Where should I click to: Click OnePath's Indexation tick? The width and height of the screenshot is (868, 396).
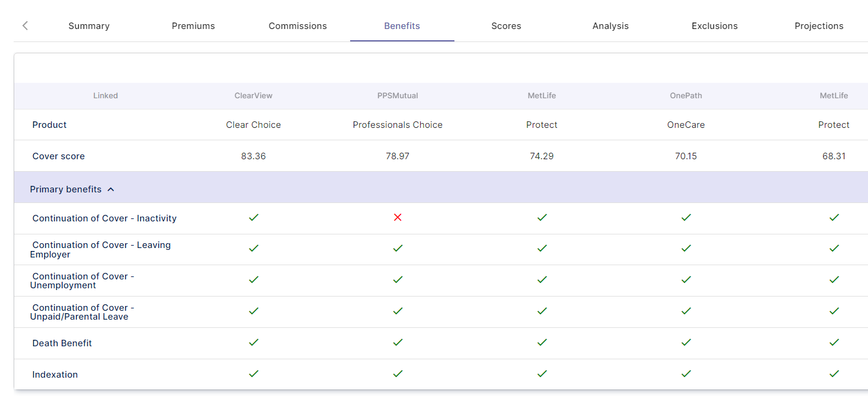(x=686, y=374)
